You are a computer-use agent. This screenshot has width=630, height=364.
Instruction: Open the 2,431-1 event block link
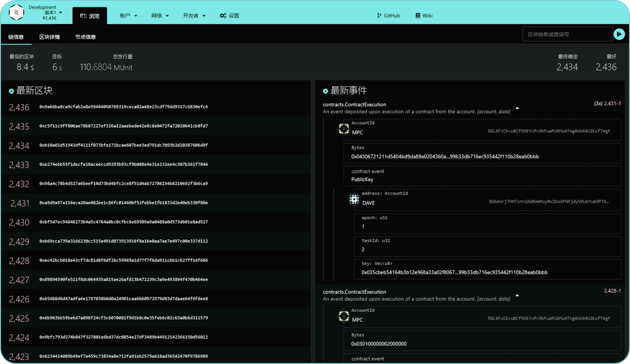[x=612, y=104]
